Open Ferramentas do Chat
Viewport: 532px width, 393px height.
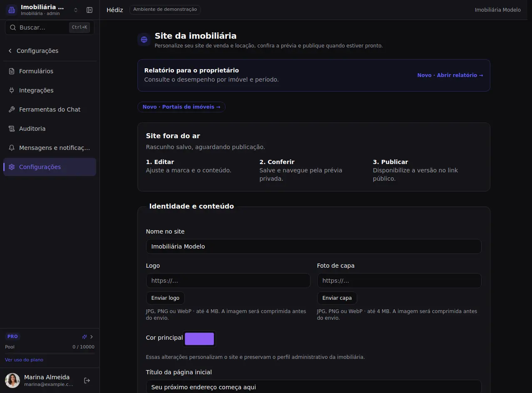click(50, 109)
